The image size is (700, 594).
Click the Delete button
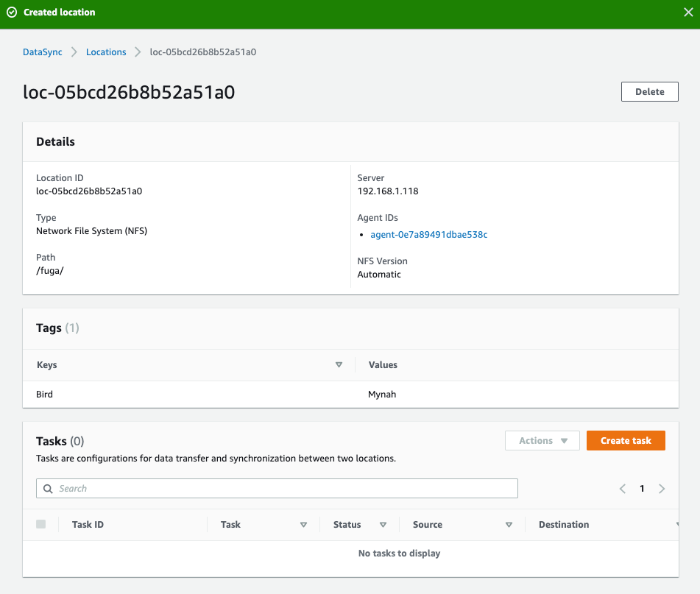(x=649, y=91)
